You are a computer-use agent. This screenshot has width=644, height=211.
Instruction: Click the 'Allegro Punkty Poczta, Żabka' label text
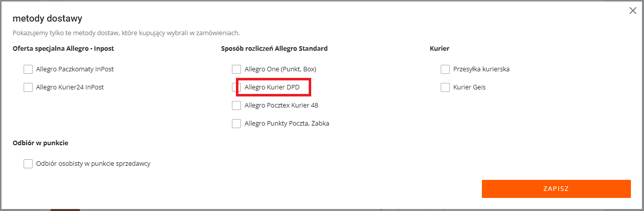point(287,124)
